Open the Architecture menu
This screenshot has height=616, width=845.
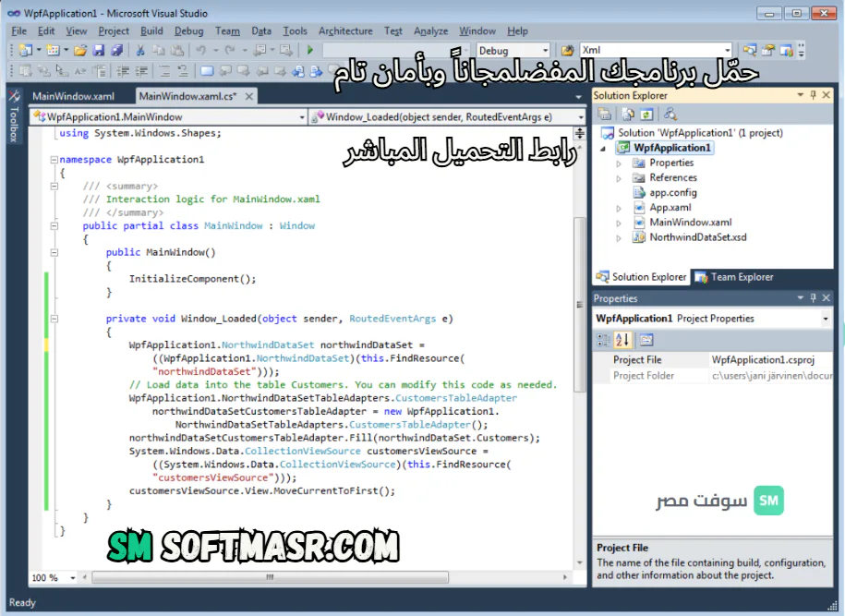coord(345,30)
